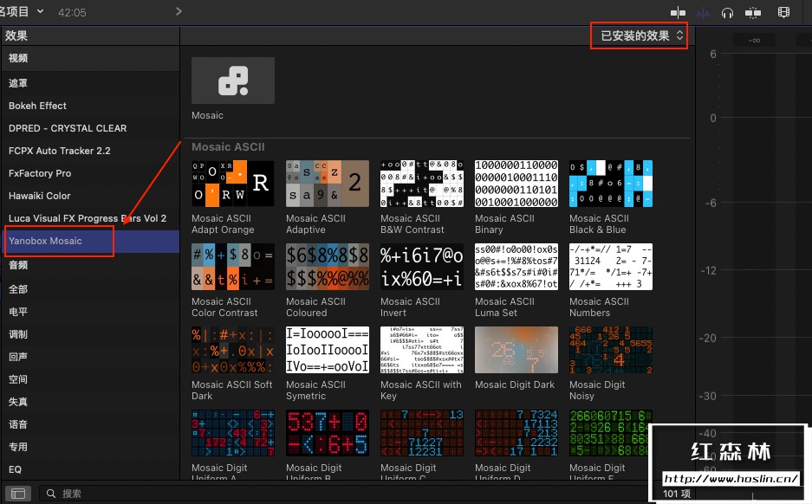Select Mosaic Digit Uniform A effect
Viewport: 812px width, 504px height.
[x=233, y=433]
